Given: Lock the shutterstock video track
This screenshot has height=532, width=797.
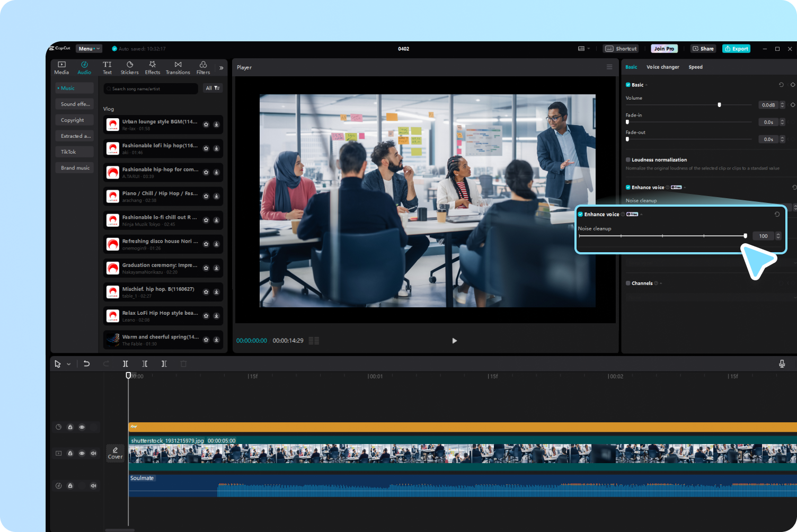Looking at the screenshot, I should (70, 454).
